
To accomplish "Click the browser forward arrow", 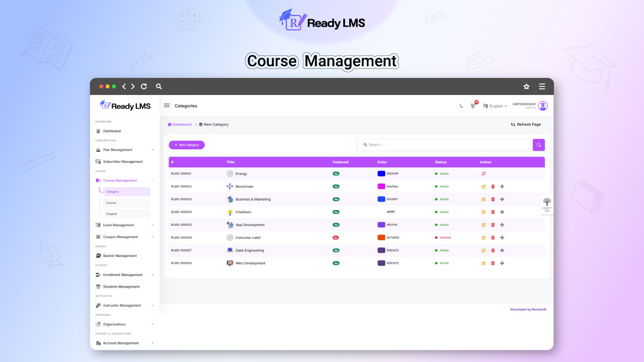I will click(x=133, y=86).
